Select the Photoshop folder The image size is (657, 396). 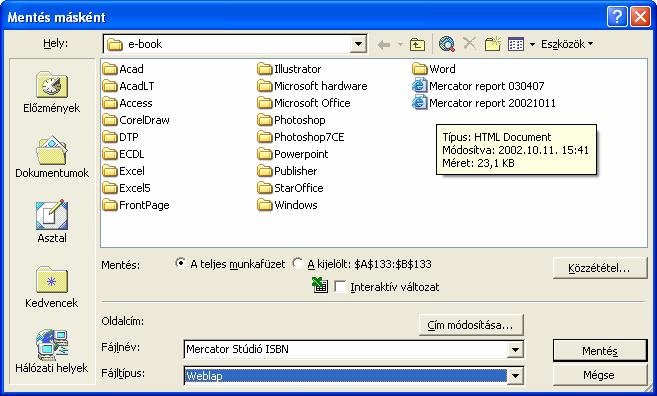(x=292, y=120)
